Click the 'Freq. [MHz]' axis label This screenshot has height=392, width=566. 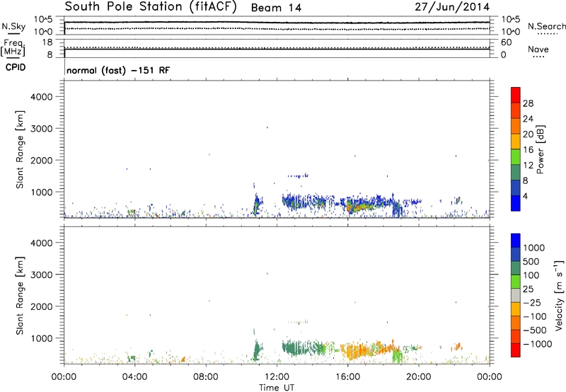click(13, 47)
